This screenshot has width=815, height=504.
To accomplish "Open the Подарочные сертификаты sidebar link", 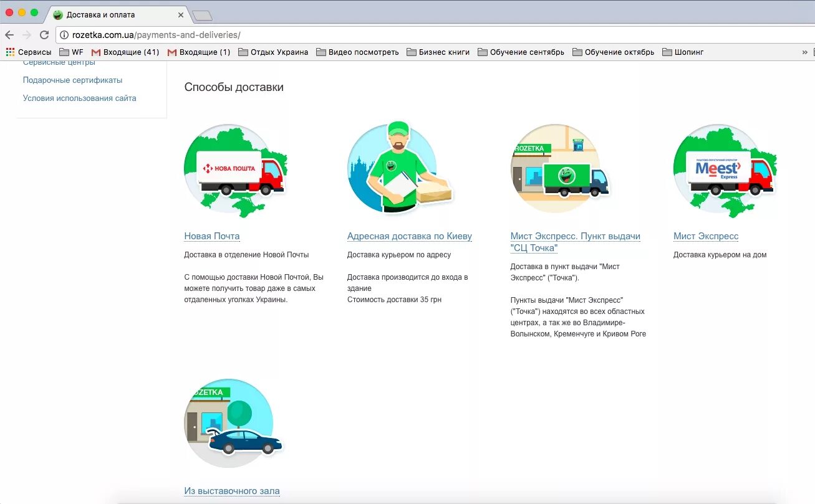I will [x=72, y=80].
